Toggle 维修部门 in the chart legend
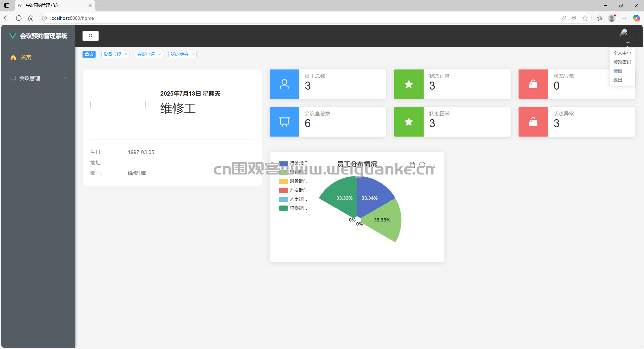644x349 pixels. (x=293, y=208)
